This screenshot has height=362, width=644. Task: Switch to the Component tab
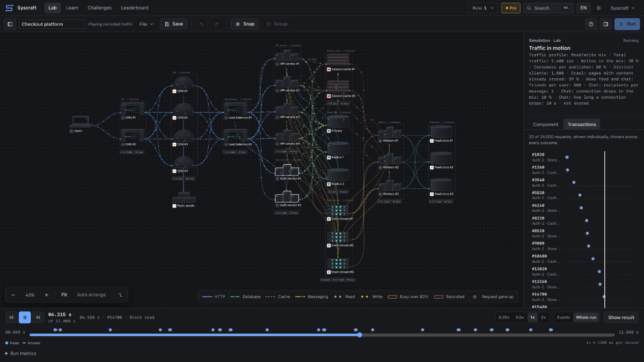tap(545, 124)
